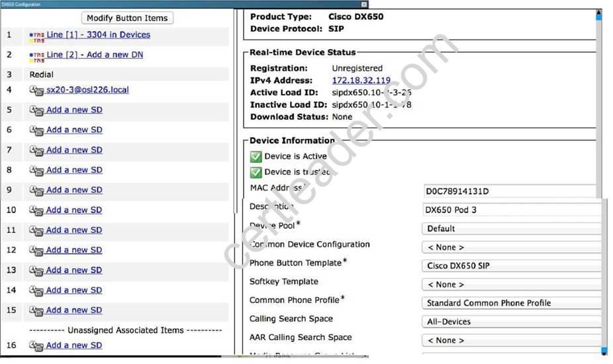Click the green Device is trusted checkmark
Image resolution: width=613 pixels, height=364 pixels.
click(256, 173)
